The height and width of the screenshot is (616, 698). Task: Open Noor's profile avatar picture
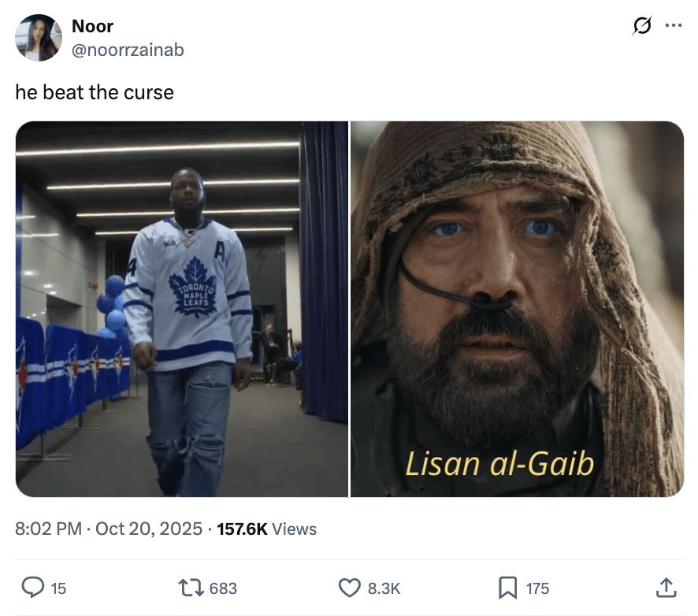click(39, 38)
